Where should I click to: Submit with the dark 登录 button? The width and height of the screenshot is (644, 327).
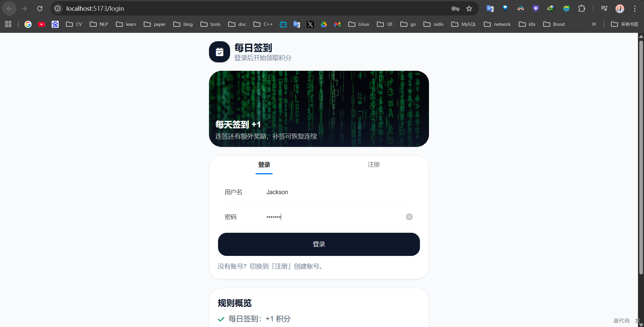[x=319, y=244]
